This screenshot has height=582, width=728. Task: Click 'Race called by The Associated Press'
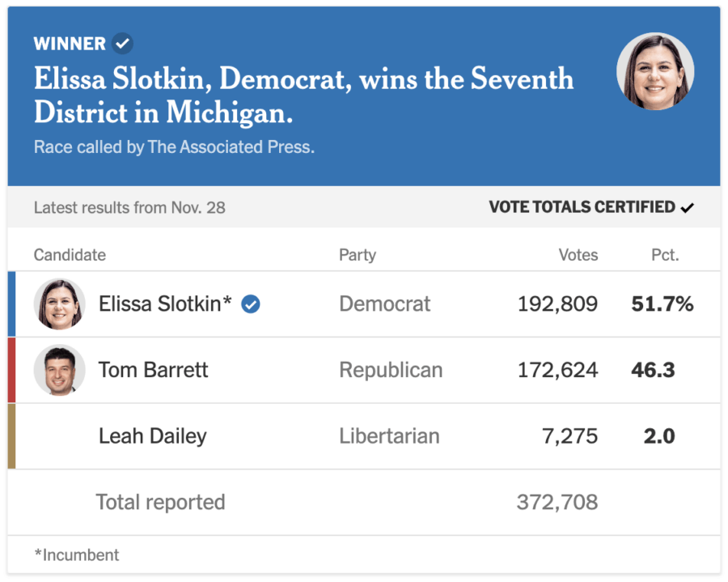174,147
